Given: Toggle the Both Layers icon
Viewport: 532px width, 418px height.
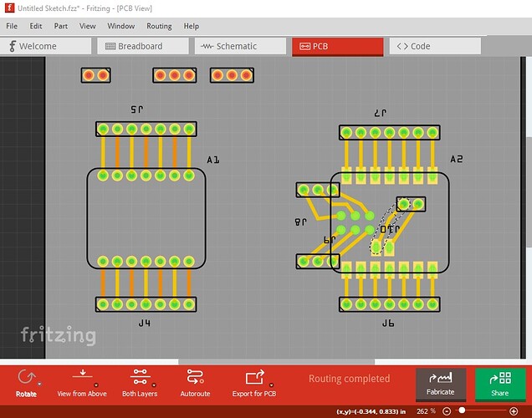Looking at the screenshot, I should coord(140,377).
